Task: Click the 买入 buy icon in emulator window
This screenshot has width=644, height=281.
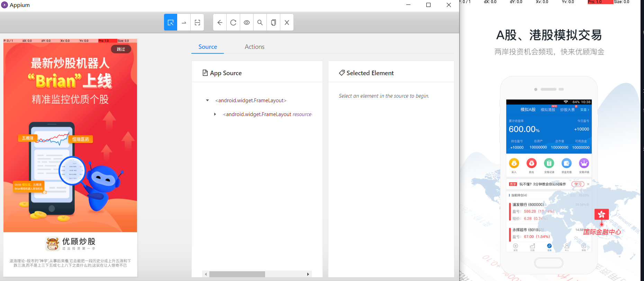Action: 514,163
